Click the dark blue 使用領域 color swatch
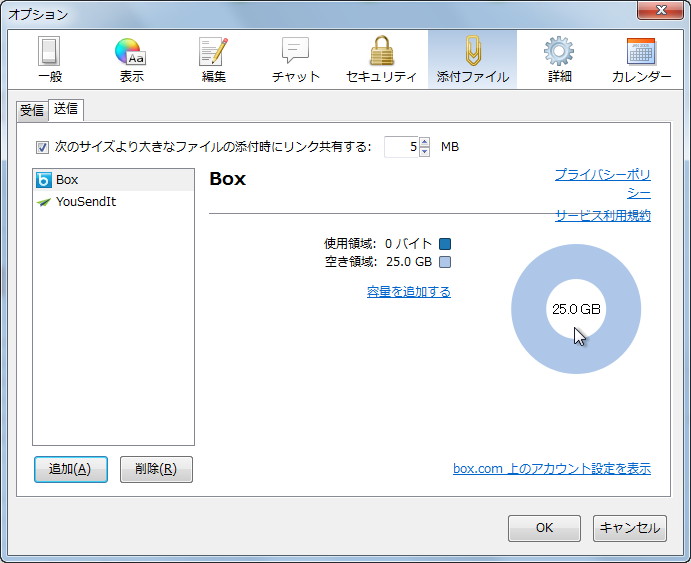 445,244
